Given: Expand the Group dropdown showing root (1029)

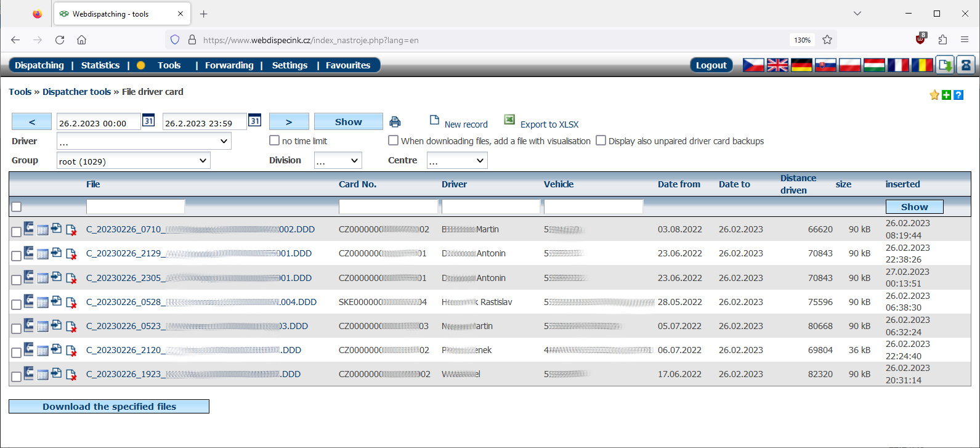Looking at the screenshot, I should coord(133,161).
